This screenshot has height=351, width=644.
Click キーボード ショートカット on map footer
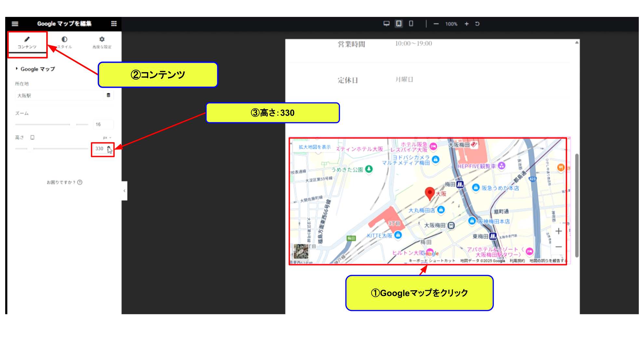(x=432, y=261)
